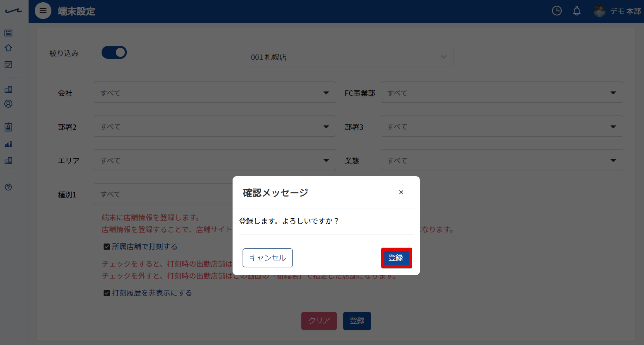644x345 pixels.
Task: Click the wave logo at top-left
Action: [14, 11]
